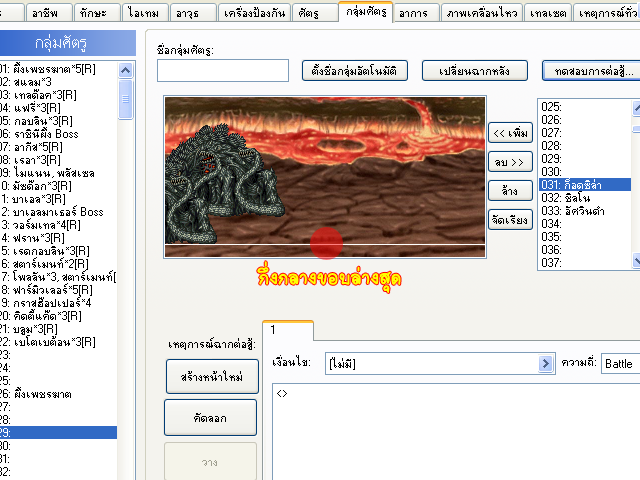The width and height of the screenshot is (640, 480).
Task: Open the อาการ tab
Action: [416, 13]
